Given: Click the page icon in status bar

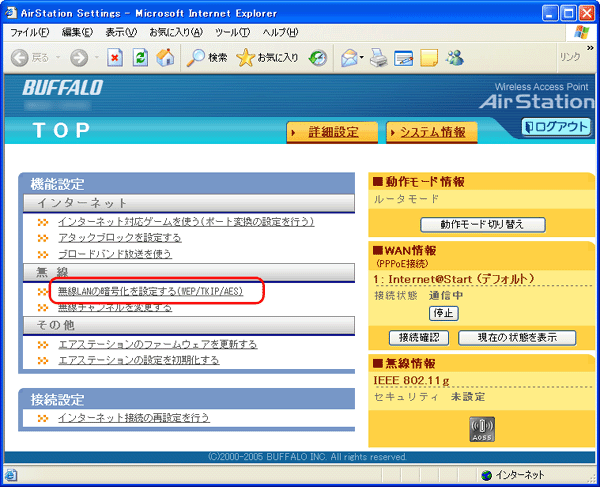Looking at the screenshot, I should [x=11, y=475].
